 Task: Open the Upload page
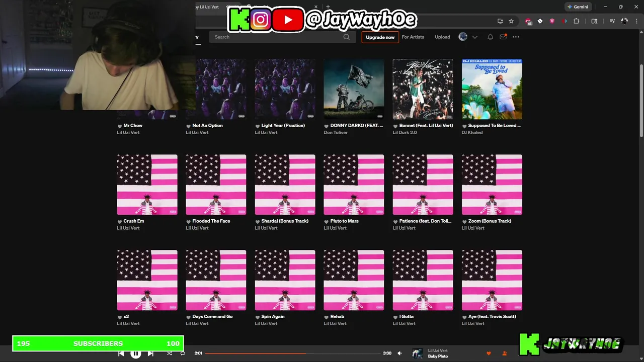(x=443, y=37)
